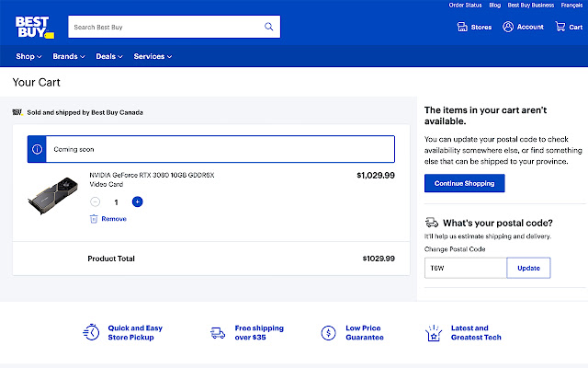This screenshot has height=368, width=588.
Task: Click the Update postal code button
Action: 528,268
